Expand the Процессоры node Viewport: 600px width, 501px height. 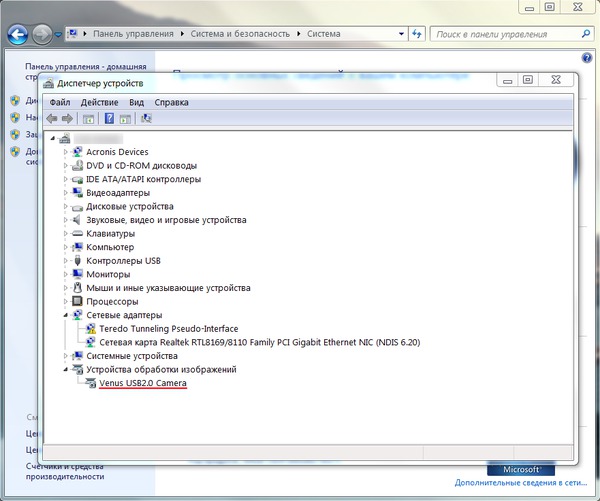click(65, 302)
